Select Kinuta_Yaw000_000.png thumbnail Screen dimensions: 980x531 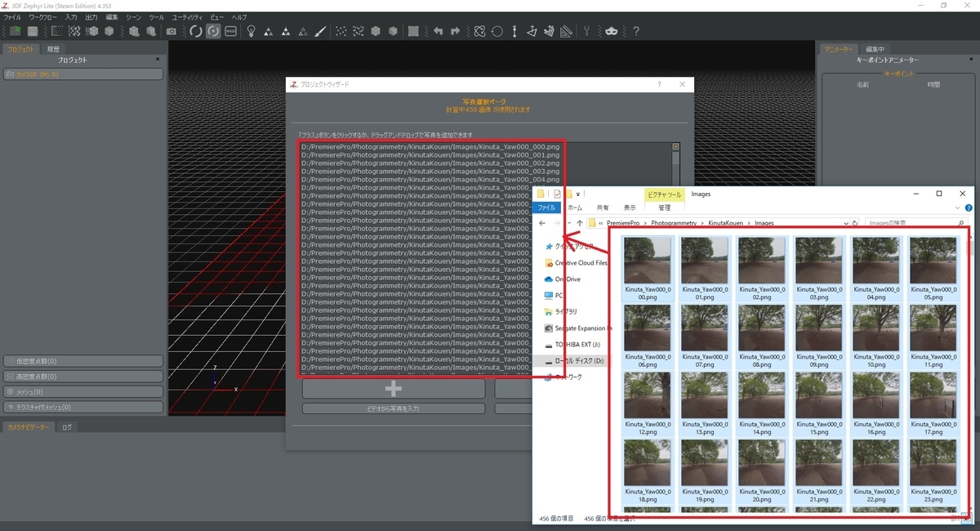click(648, 270)
